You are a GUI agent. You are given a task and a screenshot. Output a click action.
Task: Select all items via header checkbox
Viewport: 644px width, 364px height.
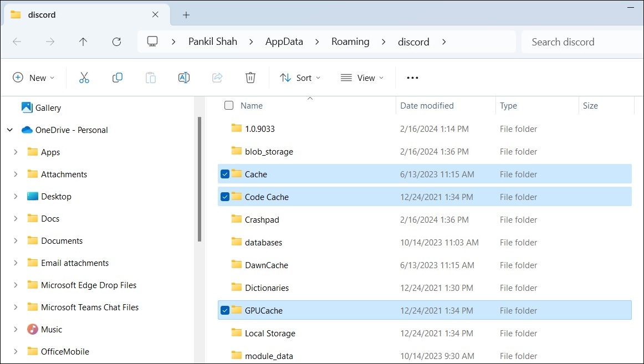pyautogui.click(x=229, y=105)
